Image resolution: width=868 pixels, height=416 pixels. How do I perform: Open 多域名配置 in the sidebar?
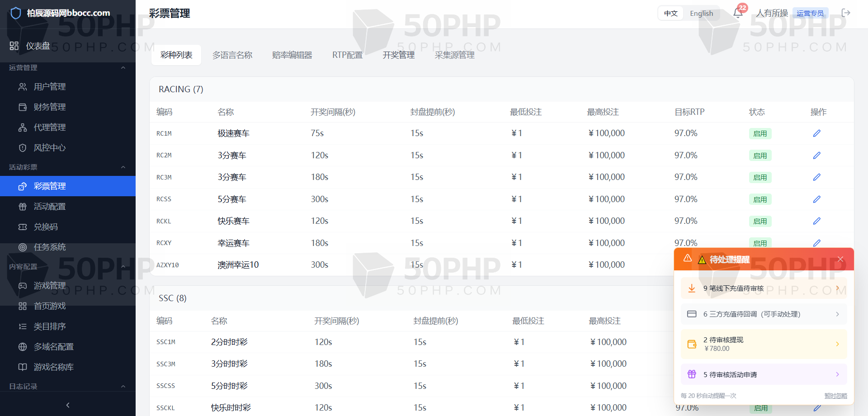pyautogui.click(x=68, y=346)
